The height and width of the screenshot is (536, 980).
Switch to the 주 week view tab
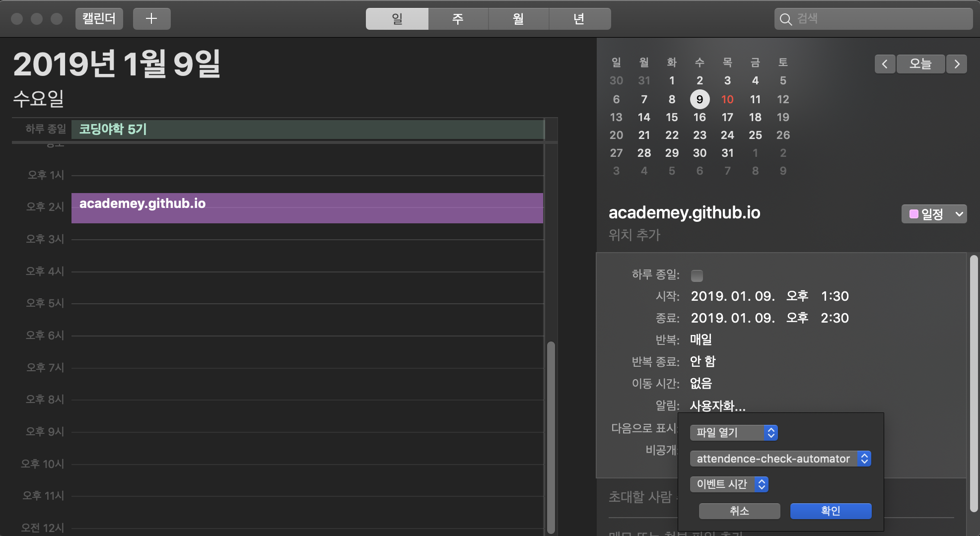[x=458, y=19]
